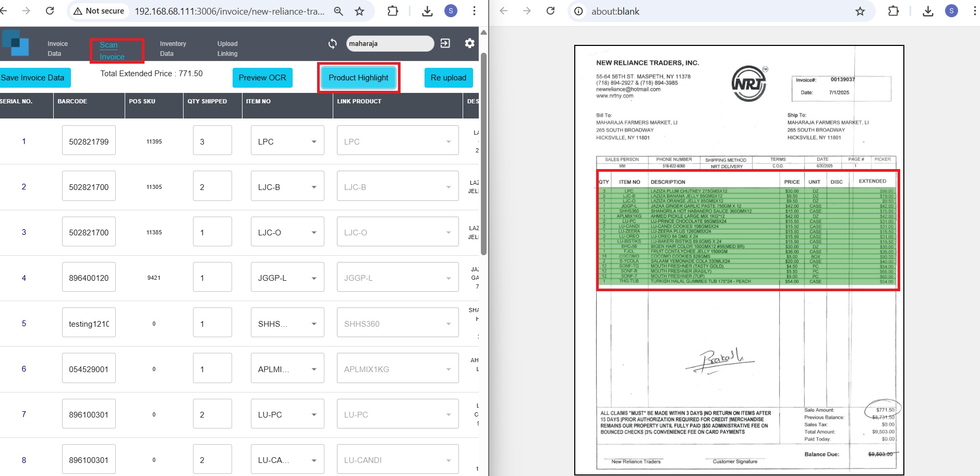The height and width of the screenshot is (476, 980).
Task: Click the vertical scrollbar of the invoice table
Action: tap(483, 154)
